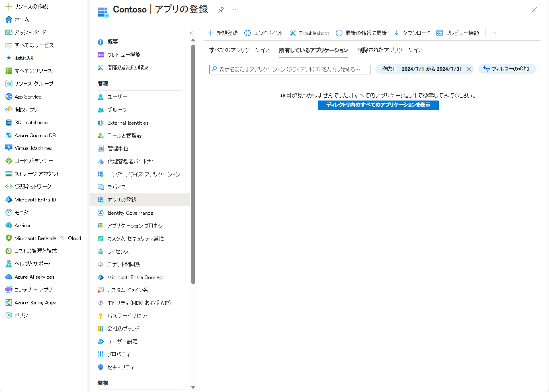
Task: Click the 会社のブランド icon
Action: coord(100,328)
